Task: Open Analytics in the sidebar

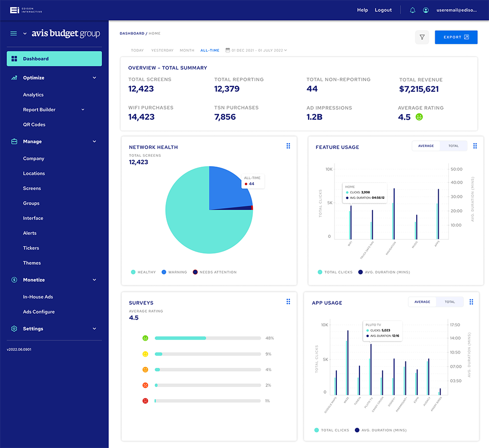Action: pyautogui.click(x=33, y=95)
